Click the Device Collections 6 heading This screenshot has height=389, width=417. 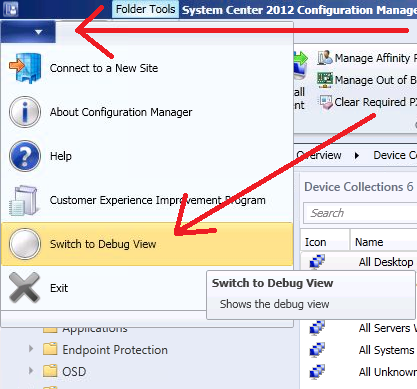(359, 187)
